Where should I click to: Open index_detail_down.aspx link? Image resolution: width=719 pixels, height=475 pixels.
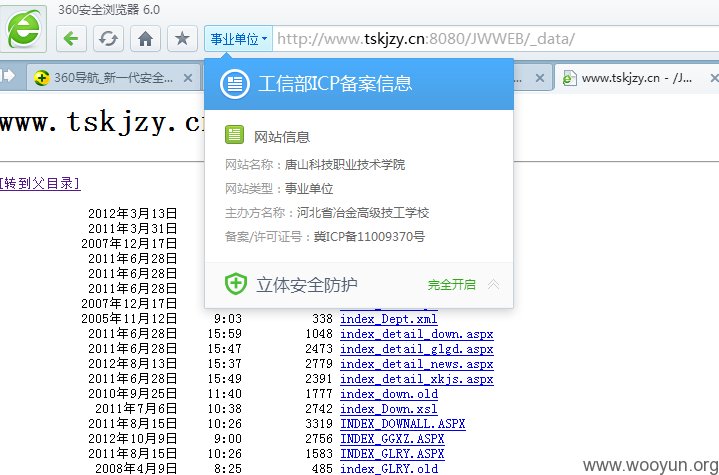(416, 334)
